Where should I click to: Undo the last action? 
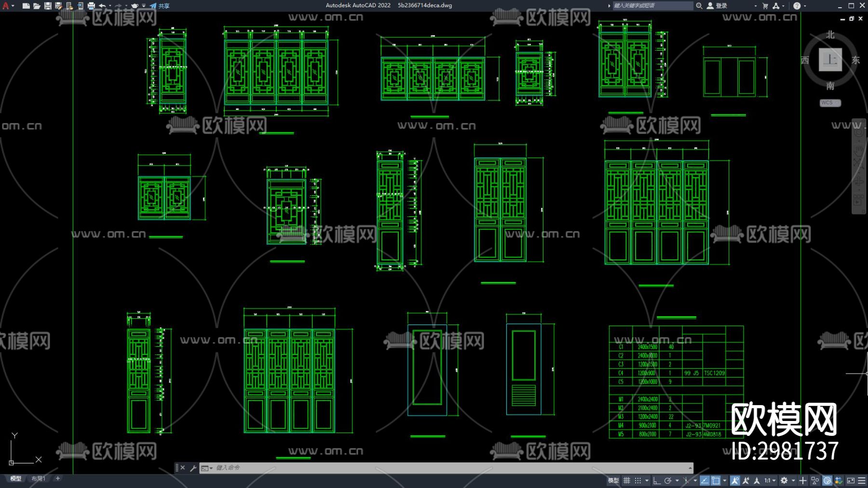[102, 6]
